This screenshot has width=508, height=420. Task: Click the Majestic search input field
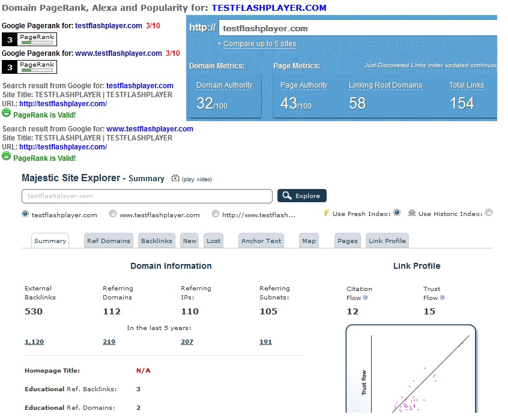click(x=147, y=196)
